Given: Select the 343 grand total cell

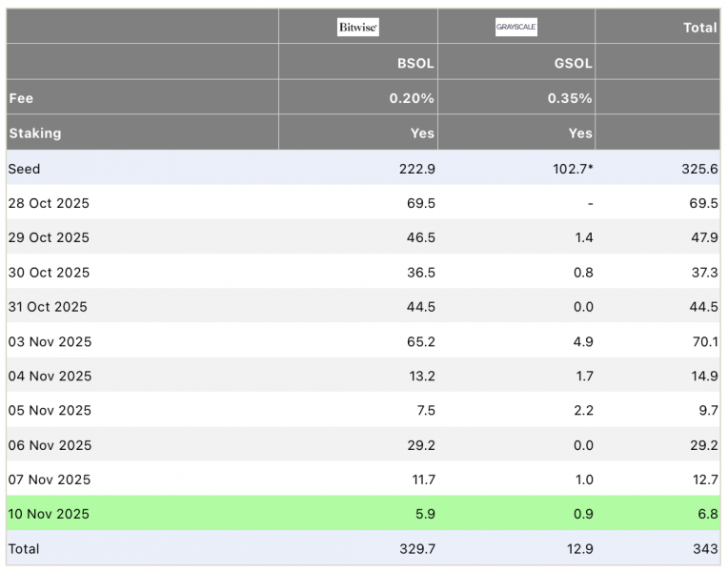Looking at the screenshot, I should click(706, 549).
